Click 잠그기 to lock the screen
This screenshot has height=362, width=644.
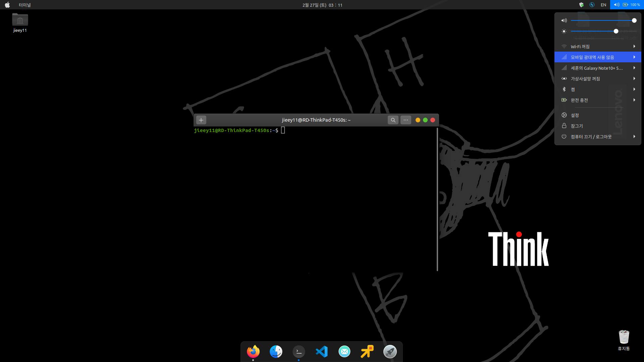pos(577,126)
